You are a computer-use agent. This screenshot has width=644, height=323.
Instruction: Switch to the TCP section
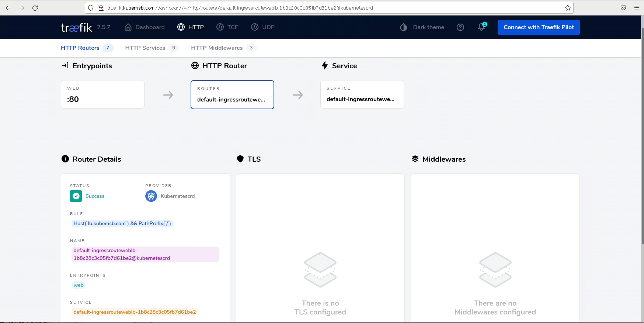227,27
